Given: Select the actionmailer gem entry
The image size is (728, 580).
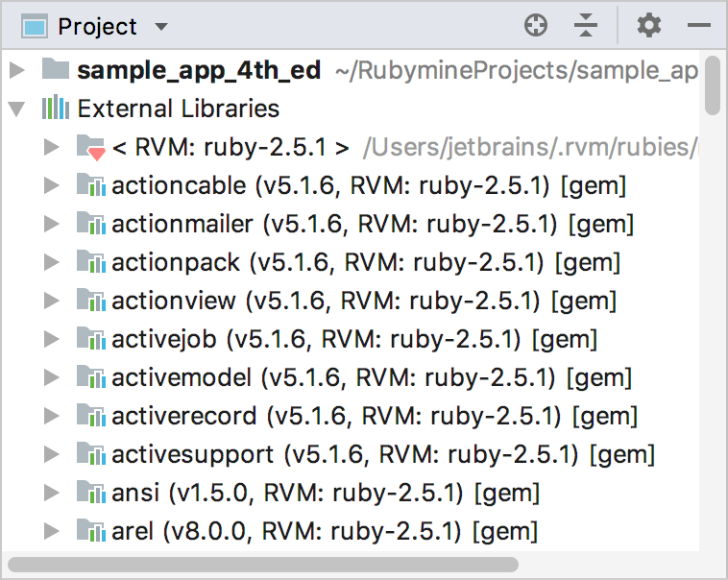Looking at the screenshot, I should point(373,224).
